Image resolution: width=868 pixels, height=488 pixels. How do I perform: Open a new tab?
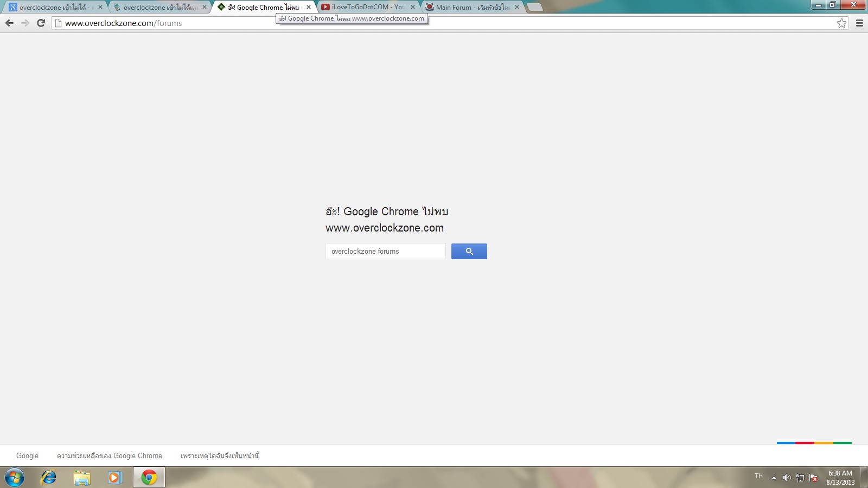tap(534, 7)
